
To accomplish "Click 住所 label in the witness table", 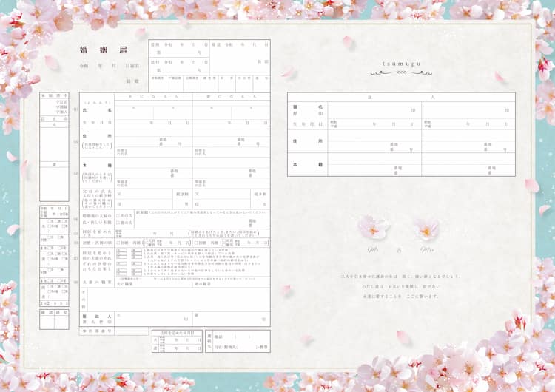I will (307, 141).
